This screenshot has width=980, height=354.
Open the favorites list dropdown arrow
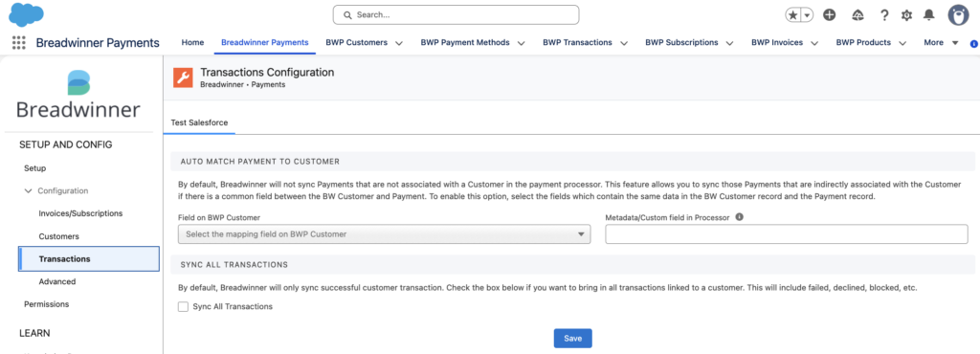807,15
